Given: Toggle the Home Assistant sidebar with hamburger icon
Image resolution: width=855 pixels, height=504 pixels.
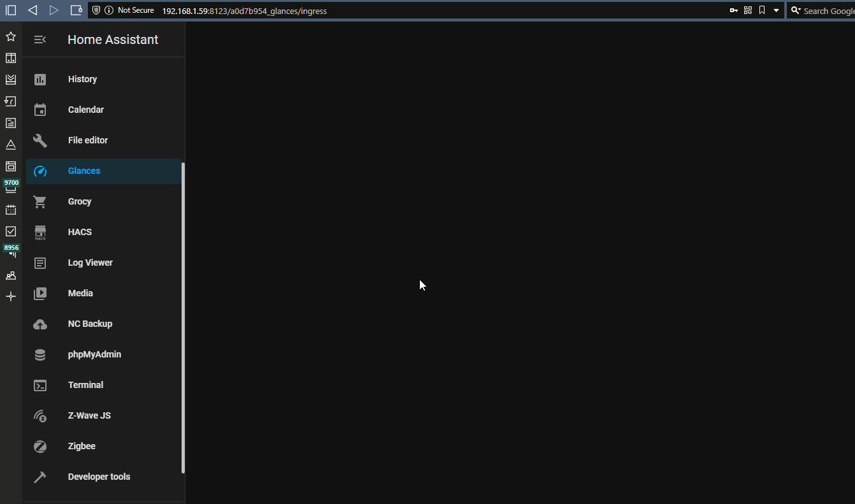Looking at the screenshot, I should tap(40, 39).
